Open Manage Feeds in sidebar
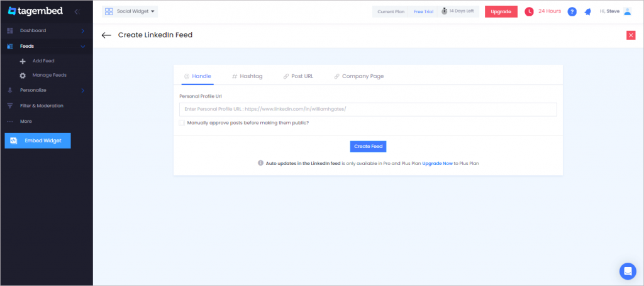Image resolution: width=644 pixels, height=286 pixels. [x=49, y=76]
